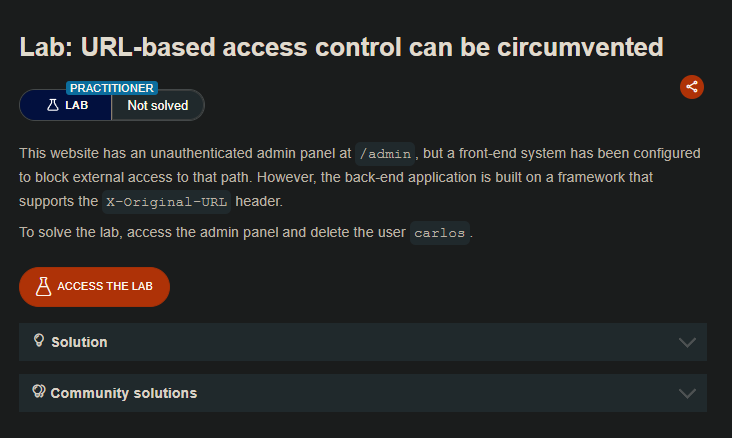Click the flask icon on the ACCESS THE LAB button

point(43,286)
